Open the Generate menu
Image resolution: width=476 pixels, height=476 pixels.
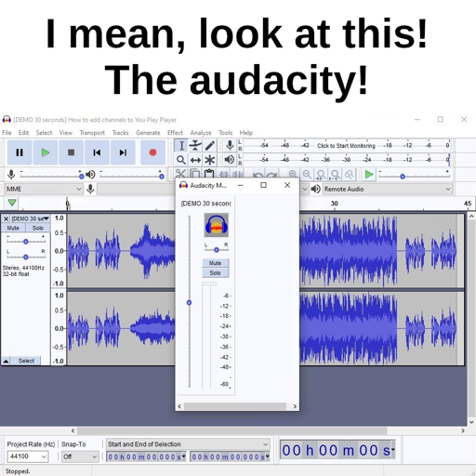pyautogui.click(x=148, y=133)
